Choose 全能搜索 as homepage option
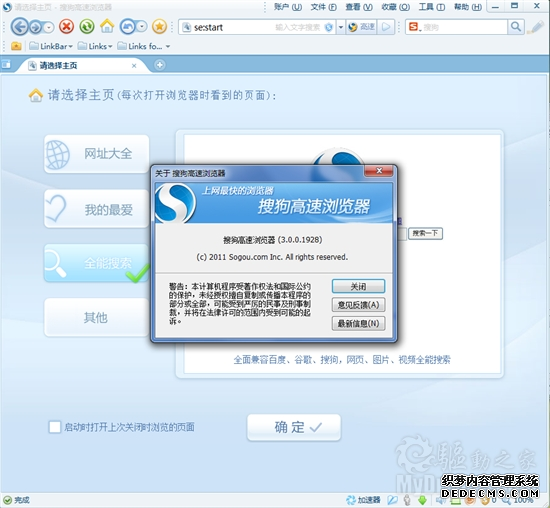 pyautogui.click(x=96, y=263)
